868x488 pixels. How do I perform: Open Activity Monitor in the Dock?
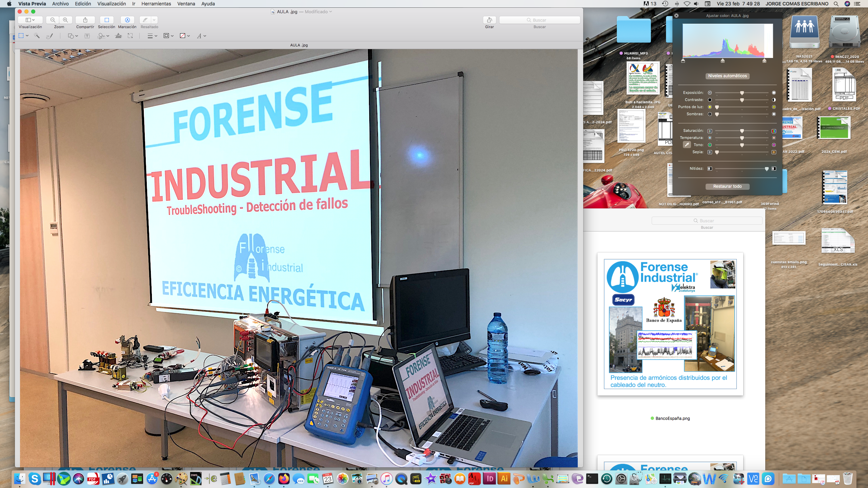665,479
